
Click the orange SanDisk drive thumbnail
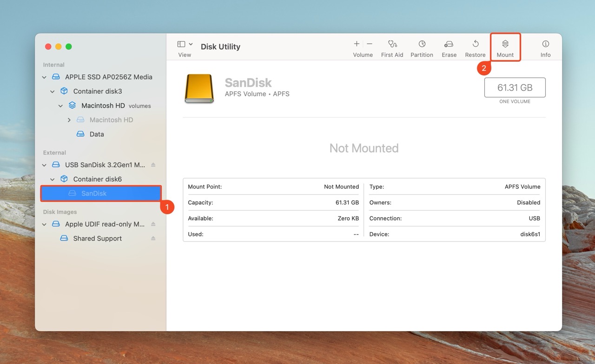tap(199, 88)
